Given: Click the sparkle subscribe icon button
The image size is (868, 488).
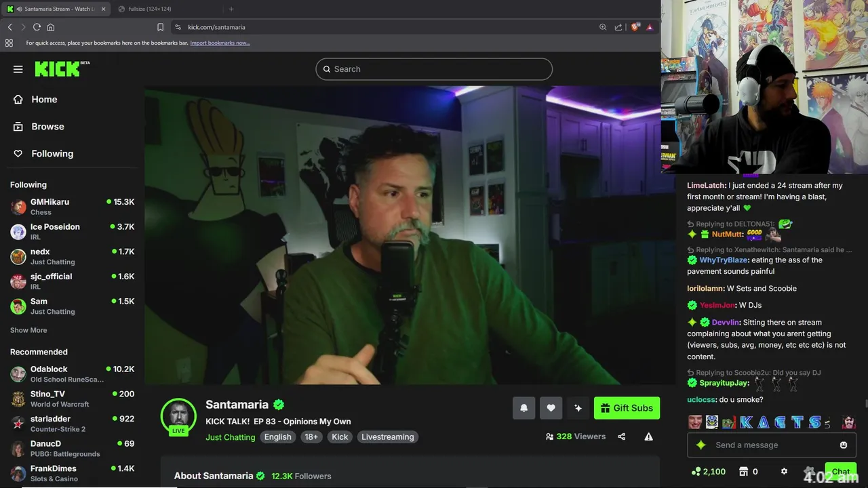Looking at the screenshot, I should [x=578, y=408].
